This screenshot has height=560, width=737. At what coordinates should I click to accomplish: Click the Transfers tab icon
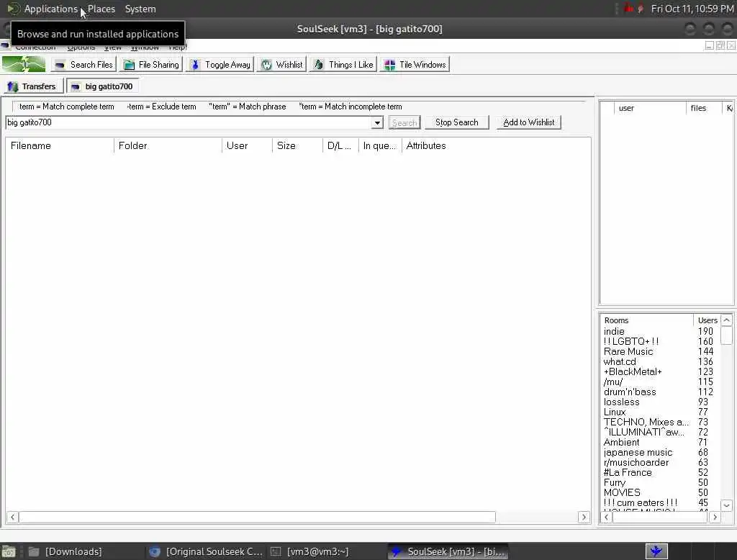(x=13, y=86)
